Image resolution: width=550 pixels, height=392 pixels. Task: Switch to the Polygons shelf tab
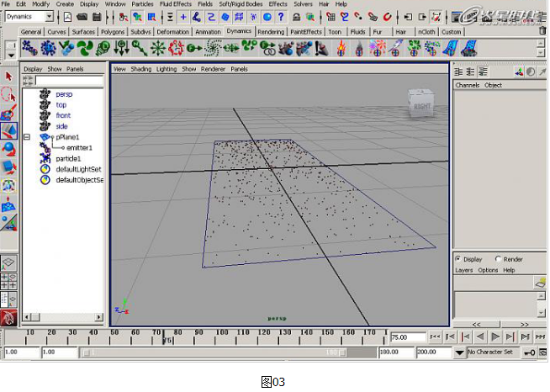(x=113, y=32)
